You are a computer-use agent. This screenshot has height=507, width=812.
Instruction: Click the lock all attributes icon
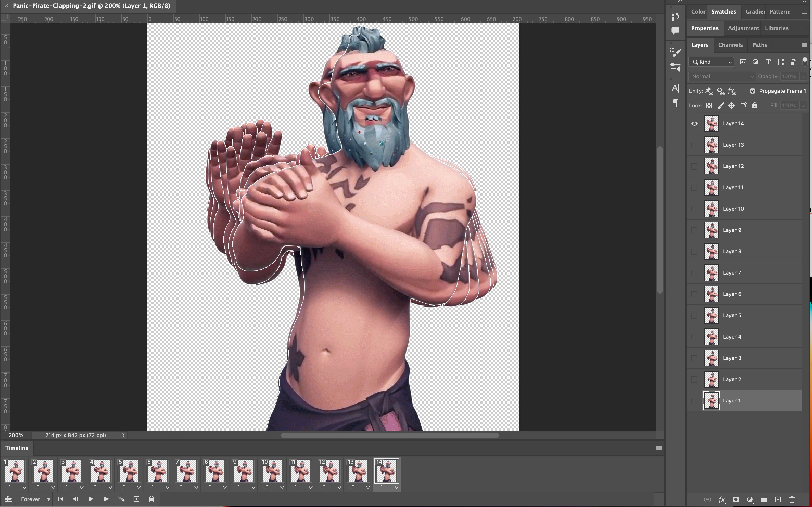755,106
